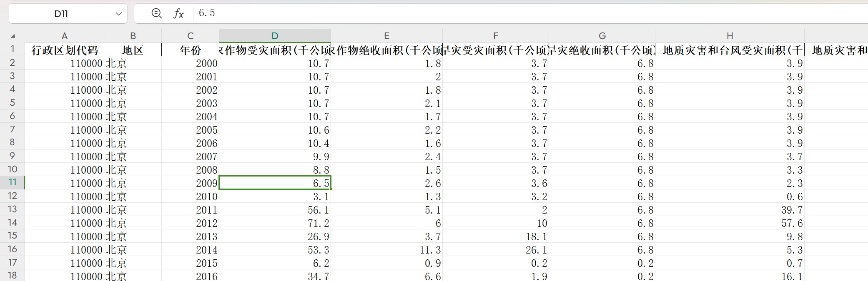Image resolution: width=868 pixels, height=281 pixels.
Task: Click cell 110000 in row 13
Action: [x=65, y=210]
